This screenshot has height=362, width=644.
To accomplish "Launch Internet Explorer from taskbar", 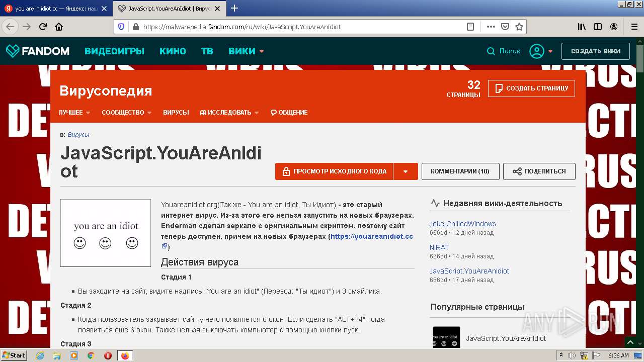I will coord(40,355).
